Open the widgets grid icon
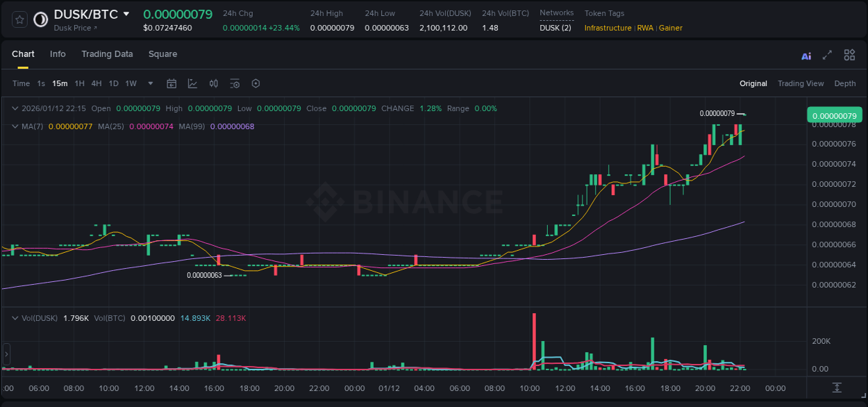 [849, 55]
